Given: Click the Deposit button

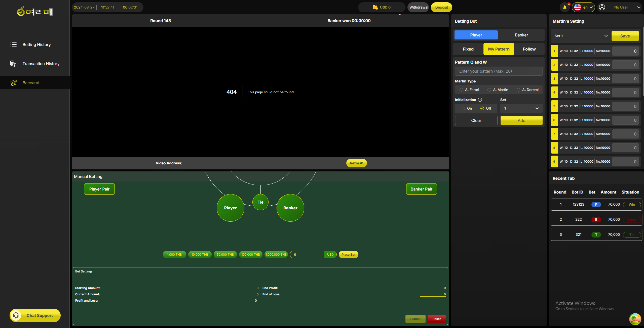Looking at the screenshot, I should tap(441, 7).
